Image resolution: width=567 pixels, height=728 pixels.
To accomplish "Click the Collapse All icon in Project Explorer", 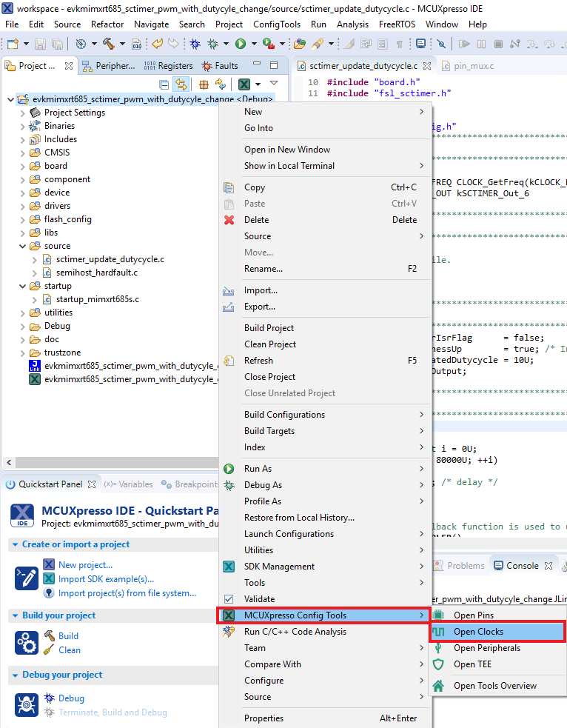I will (x=164, y=84).
